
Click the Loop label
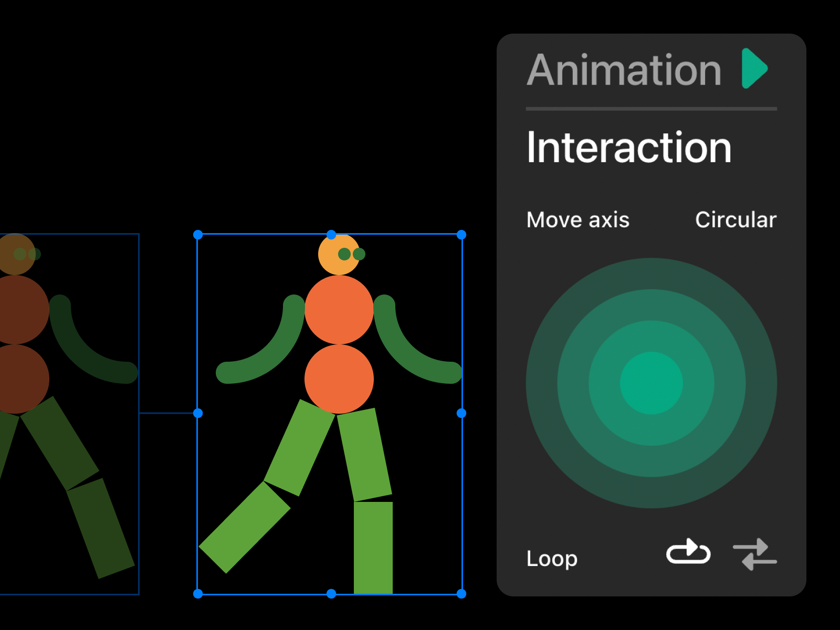552,559
